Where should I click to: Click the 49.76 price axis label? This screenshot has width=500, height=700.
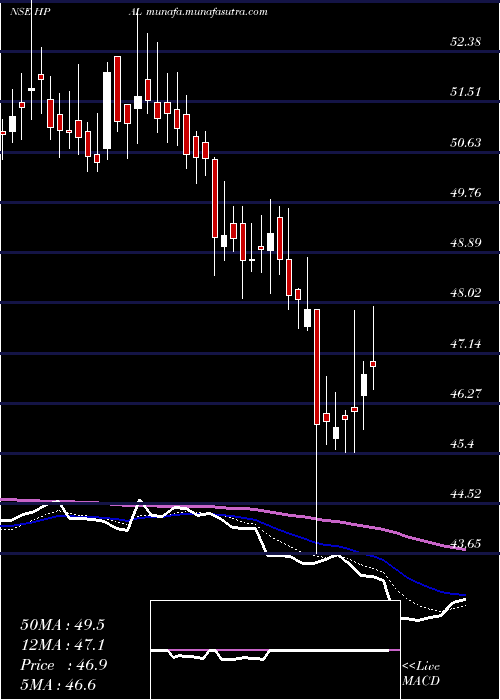coord(465,193)
